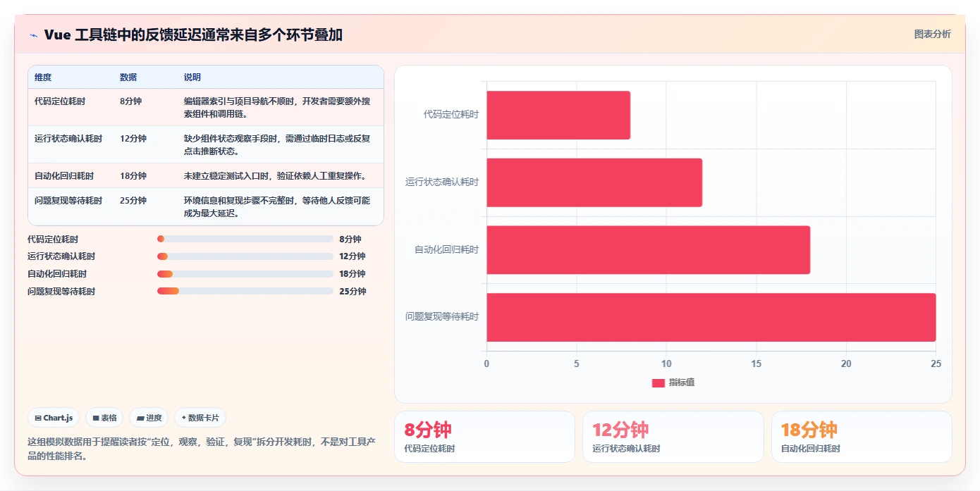Screen dimensions: 980x491
Task: Click description starting 环境信息和复现步骤不完整时
Action: pyautogui.click(x=277, y=206)
